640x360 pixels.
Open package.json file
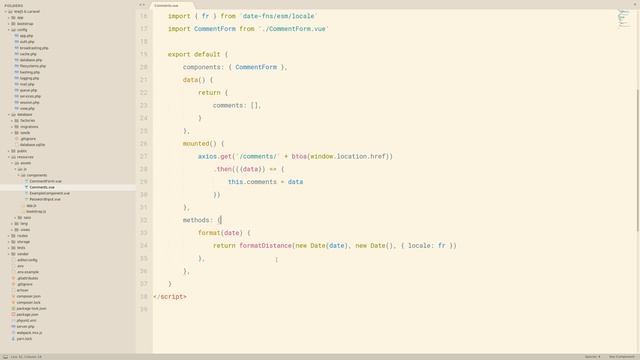(x=28, y=315)
